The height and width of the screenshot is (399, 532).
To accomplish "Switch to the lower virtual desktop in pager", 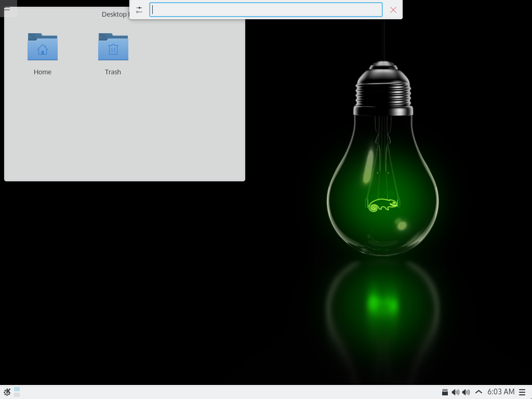I will click(17, 395).
